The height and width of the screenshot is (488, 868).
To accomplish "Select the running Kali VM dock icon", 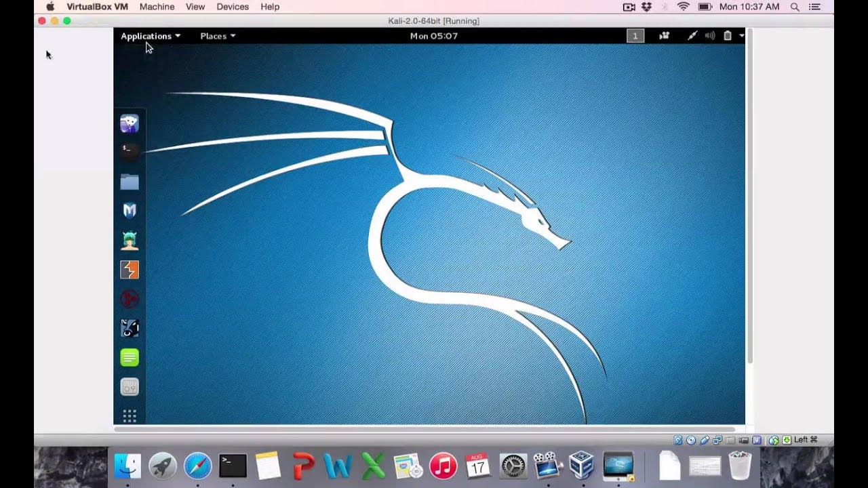I will (x=618, y=466).
